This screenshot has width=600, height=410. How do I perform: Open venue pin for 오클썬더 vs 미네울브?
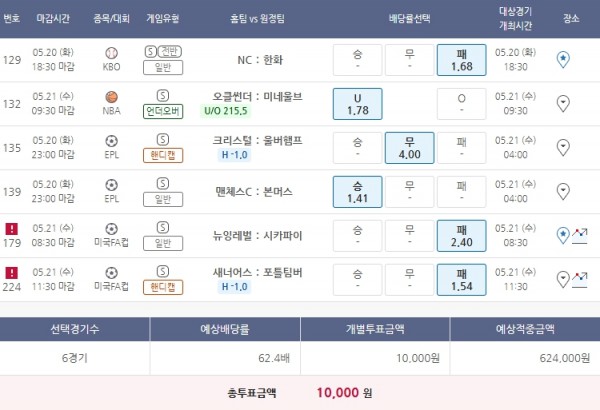(x=562, y=102)
